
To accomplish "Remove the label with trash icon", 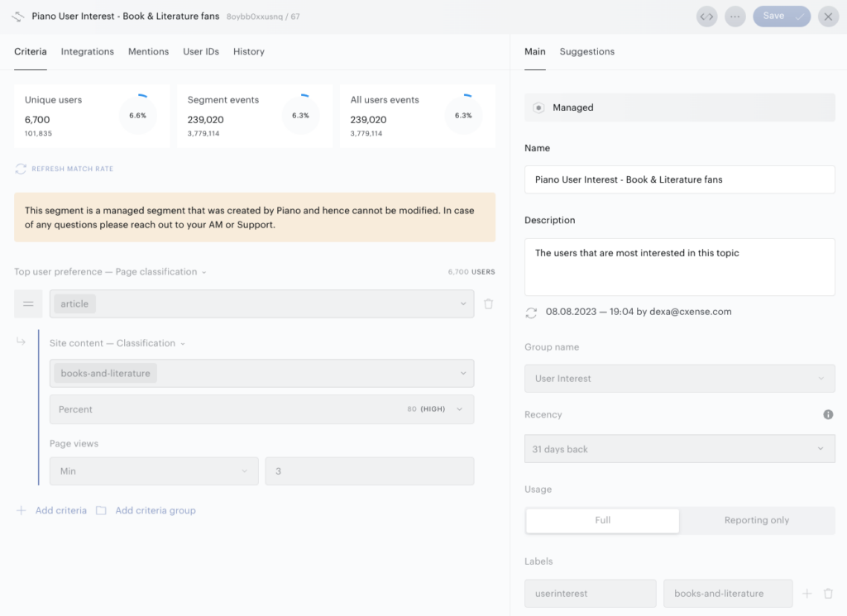I will [x=827, y=594].
